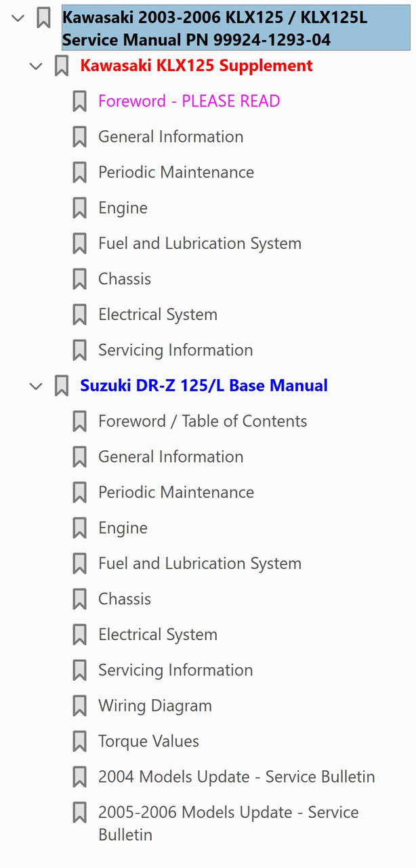Open the Torque Values bookmark
Screen dimensions: 416x868
click(148, 741)
